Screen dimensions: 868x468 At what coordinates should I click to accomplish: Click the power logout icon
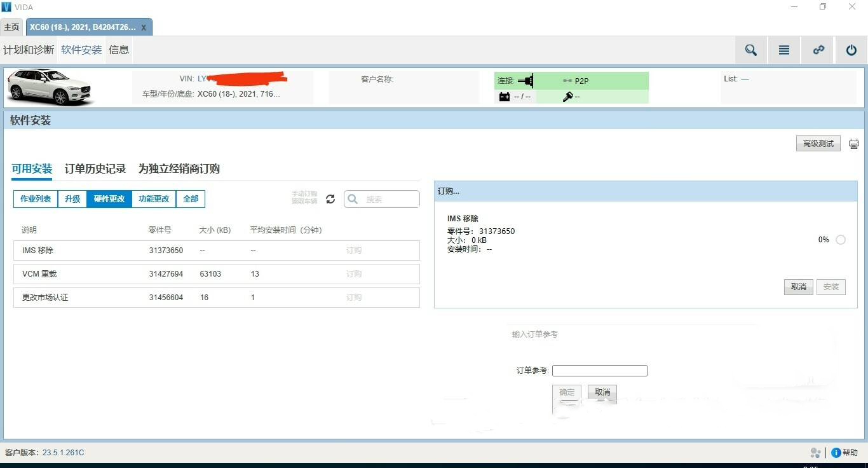(x=851, y=50)
